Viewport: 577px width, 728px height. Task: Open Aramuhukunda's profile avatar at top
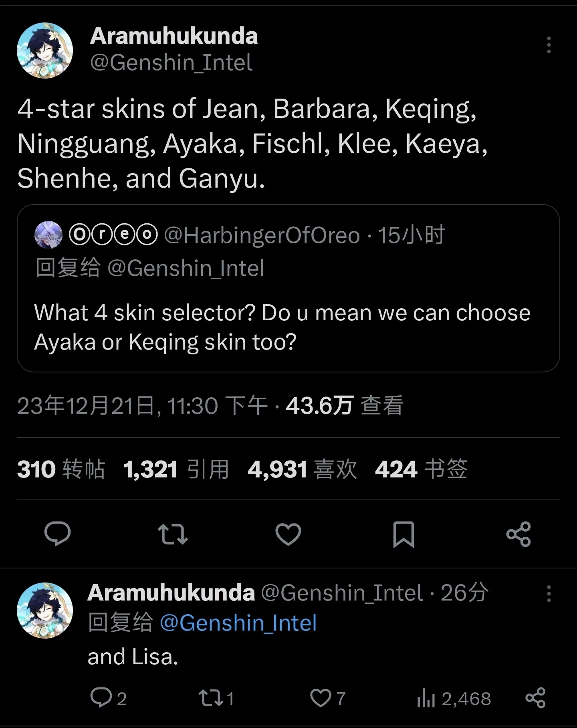tap(45, 51)
